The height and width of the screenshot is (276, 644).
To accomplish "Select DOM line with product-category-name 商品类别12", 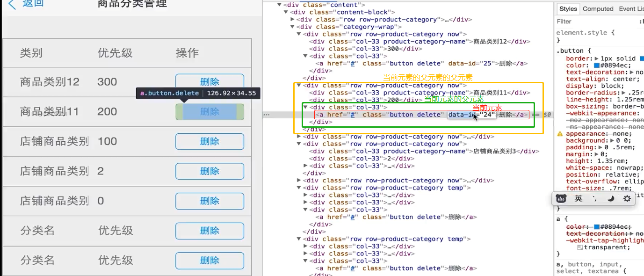I will coord(420,41).
